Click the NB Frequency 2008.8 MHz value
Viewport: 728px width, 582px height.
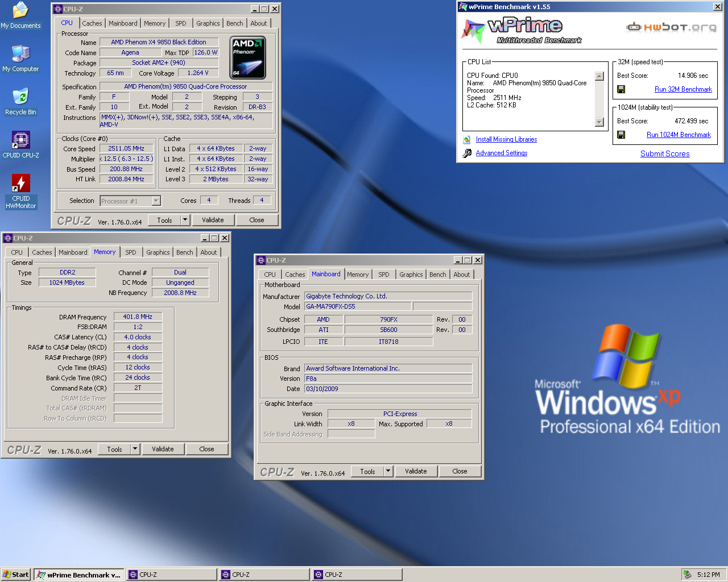180,293
